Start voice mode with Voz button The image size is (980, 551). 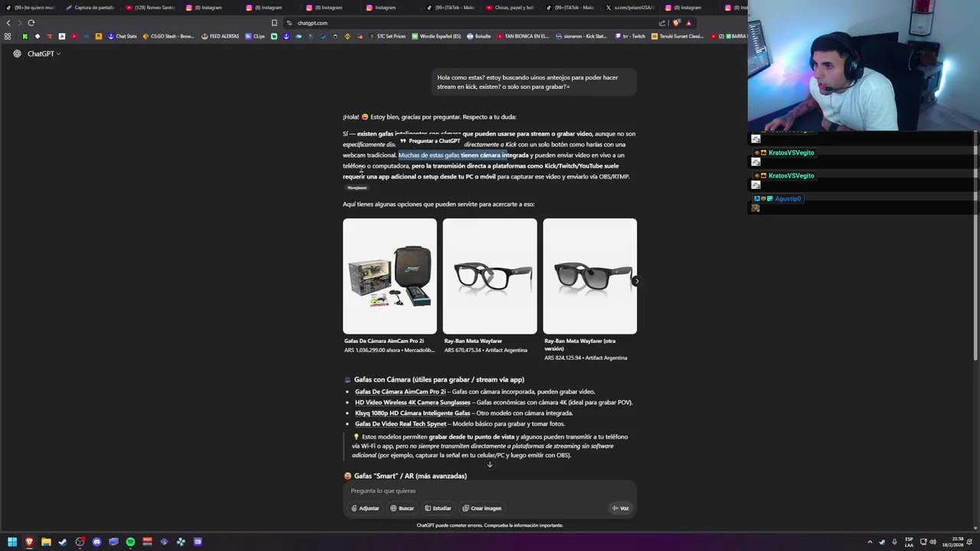[x=620, y=508]
